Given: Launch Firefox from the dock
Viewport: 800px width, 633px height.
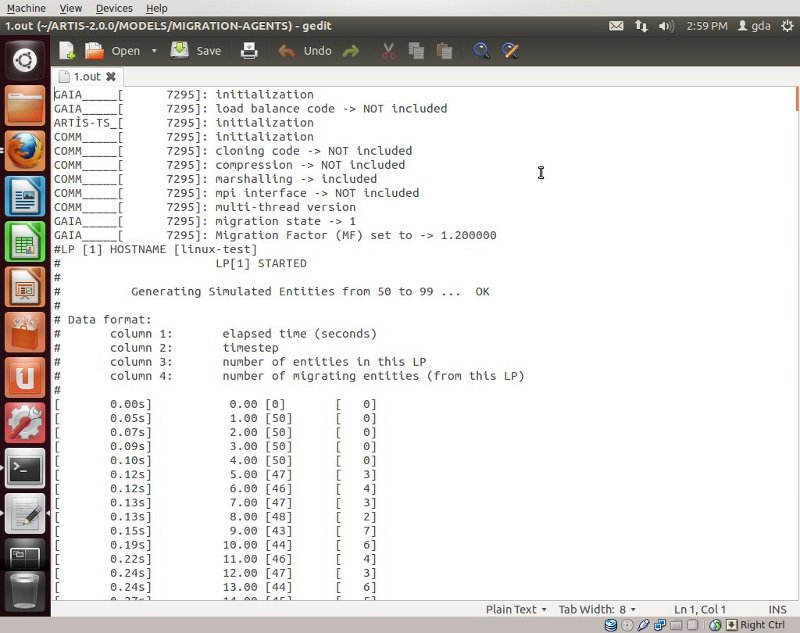Looking at the screenshot, I should pos(25,151).
